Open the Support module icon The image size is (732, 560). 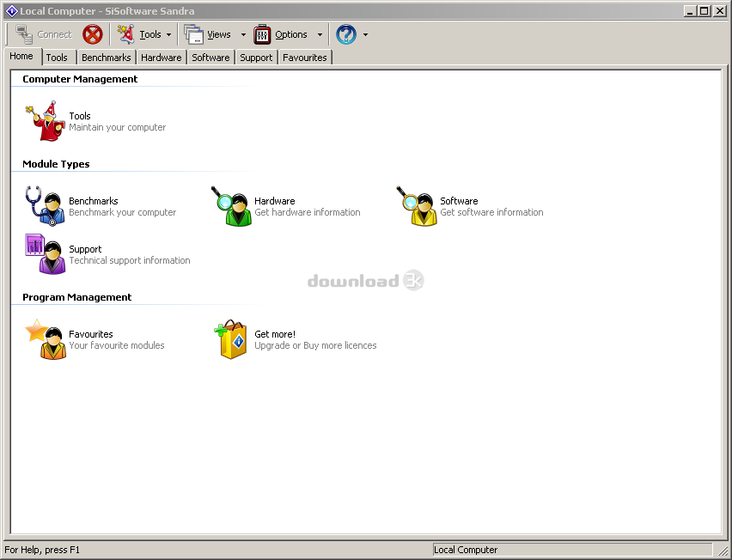(46, 254)
